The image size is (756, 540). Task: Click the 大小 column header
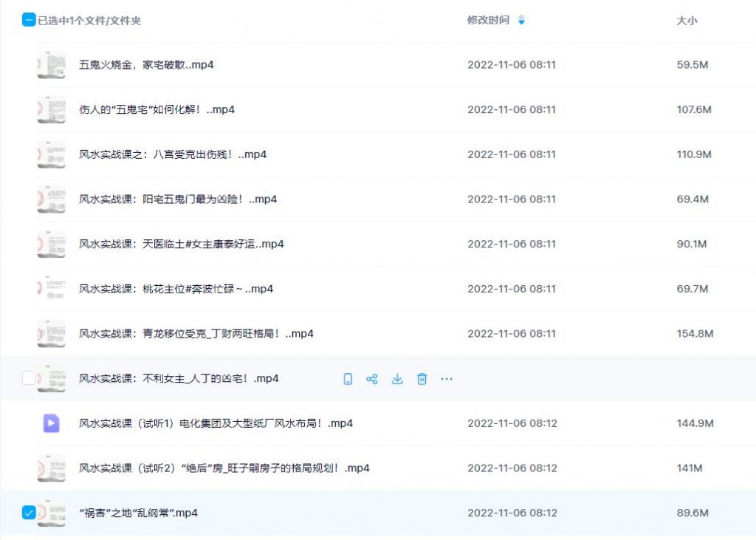coord(687,21)
